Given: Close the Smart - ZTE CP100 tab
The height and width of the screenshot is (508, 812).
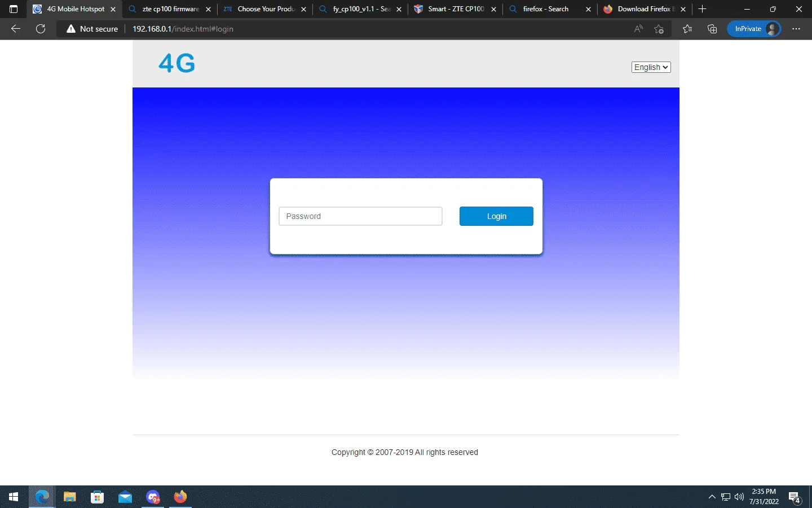Looking at the screenshot, I should coord(494,9).
